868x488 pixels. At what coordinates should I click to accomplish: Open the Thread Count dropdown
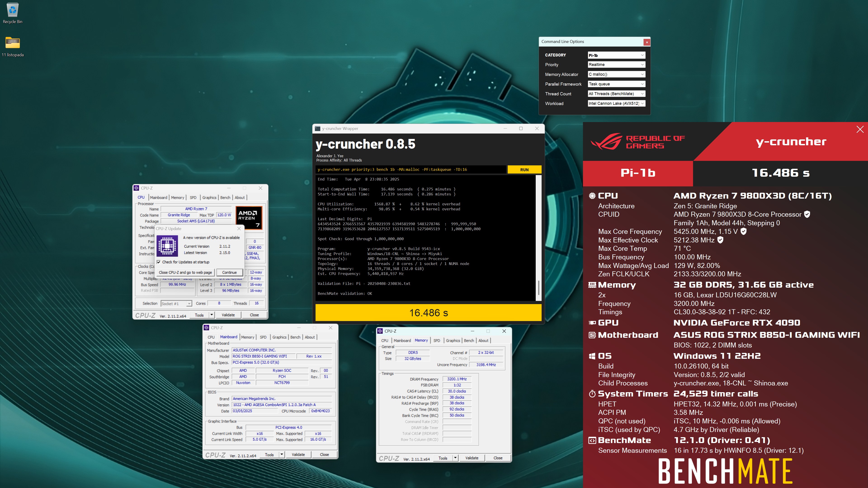tap(616, 94)
